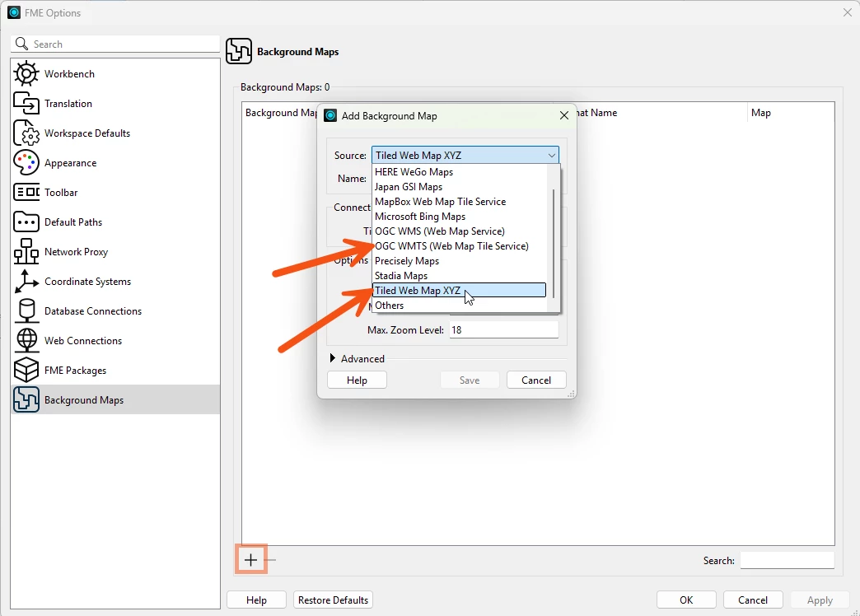Screen dimensions: 860x616
Task: Select Precisely Maps source
Action: coord(460,260)
